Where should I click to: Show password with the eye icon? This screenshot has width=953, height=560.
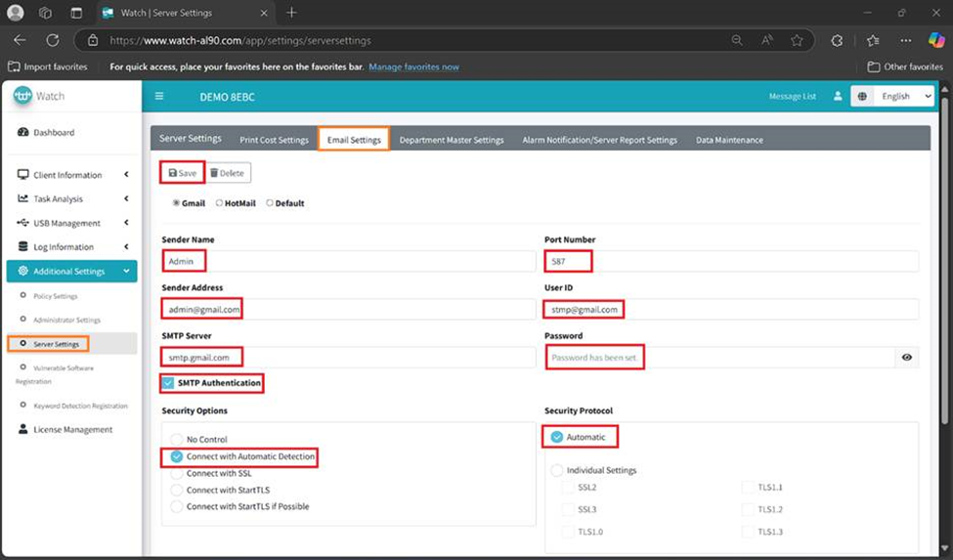(906, 358)
